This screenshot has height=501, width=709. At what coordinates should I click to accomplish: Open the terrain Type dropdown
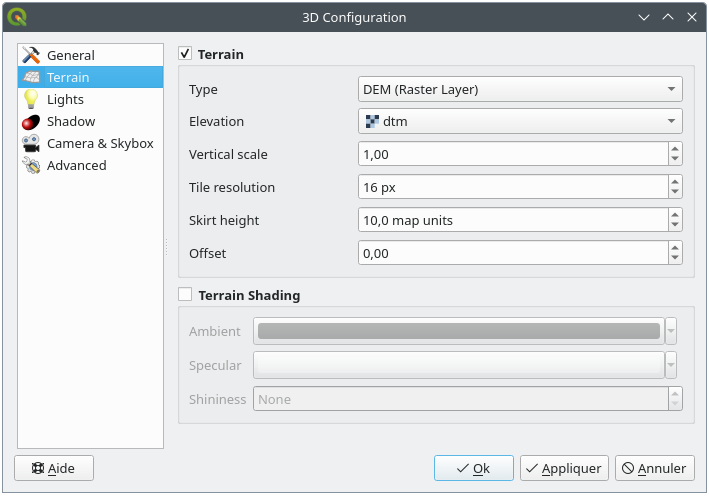[520, 90]
